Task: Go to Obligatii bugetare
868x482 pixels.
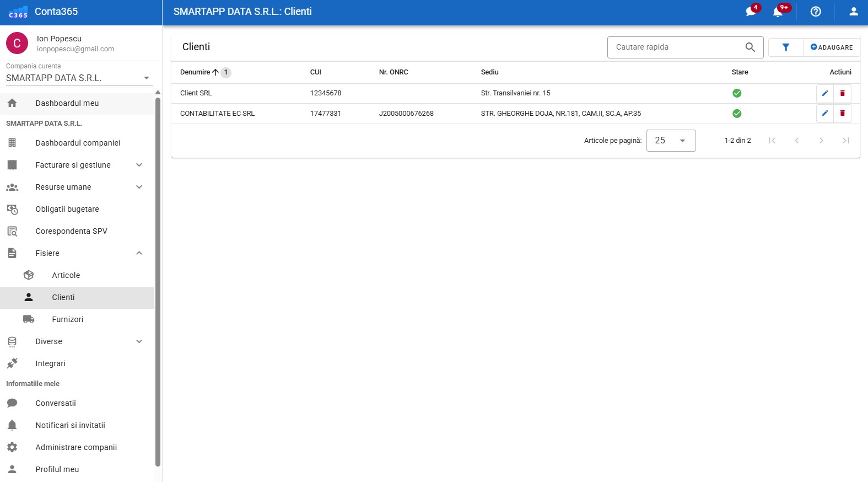Action: click(x=67, y=209)
